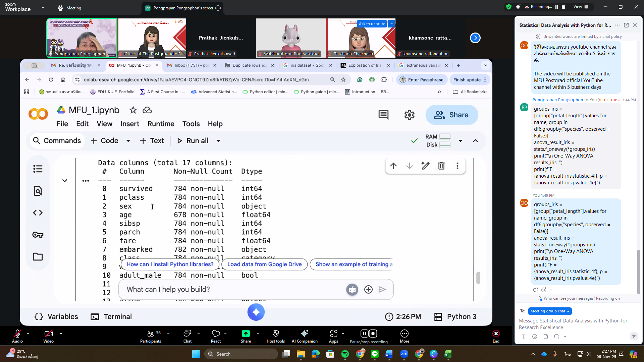
Task: Delete the cell using the trash icon
Action: (x=441, y=166)
